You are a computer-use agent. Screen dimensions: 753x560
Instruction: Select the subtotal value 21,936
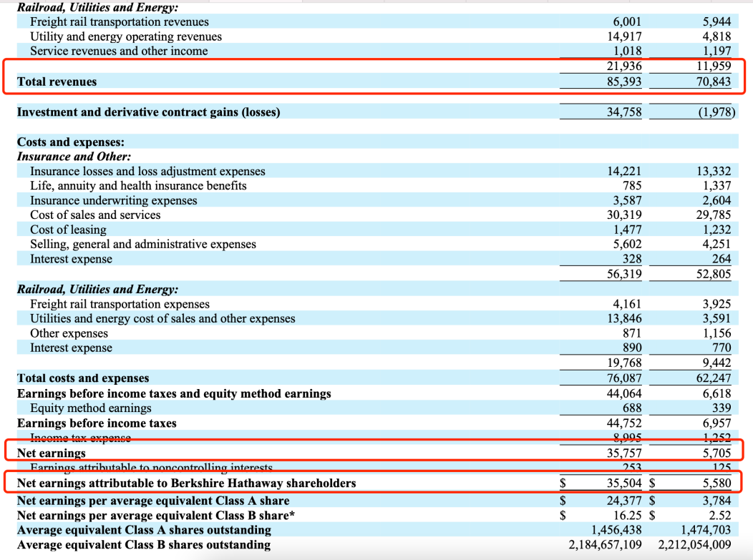click(624, 67)
